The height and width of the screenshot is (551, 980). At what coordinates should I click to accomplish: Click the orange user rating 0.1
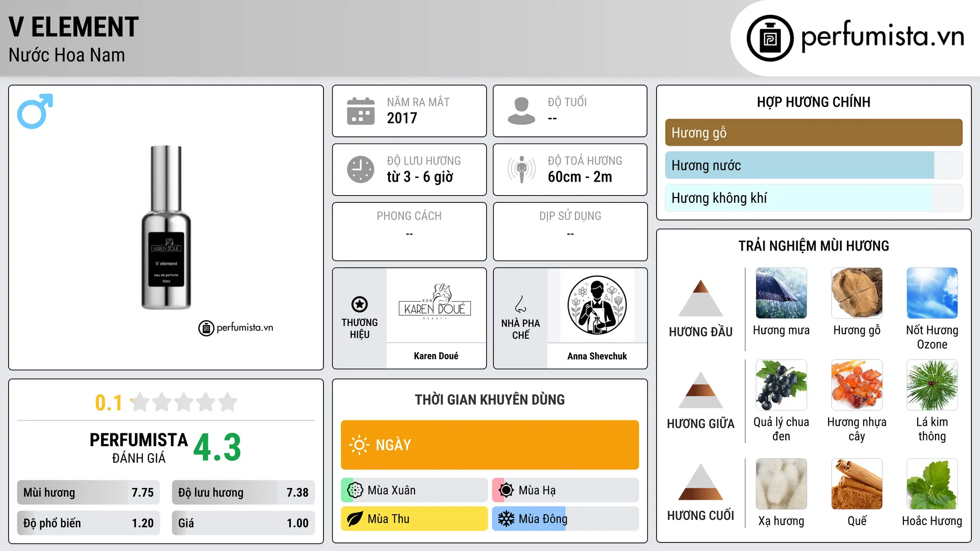(109, 403)
